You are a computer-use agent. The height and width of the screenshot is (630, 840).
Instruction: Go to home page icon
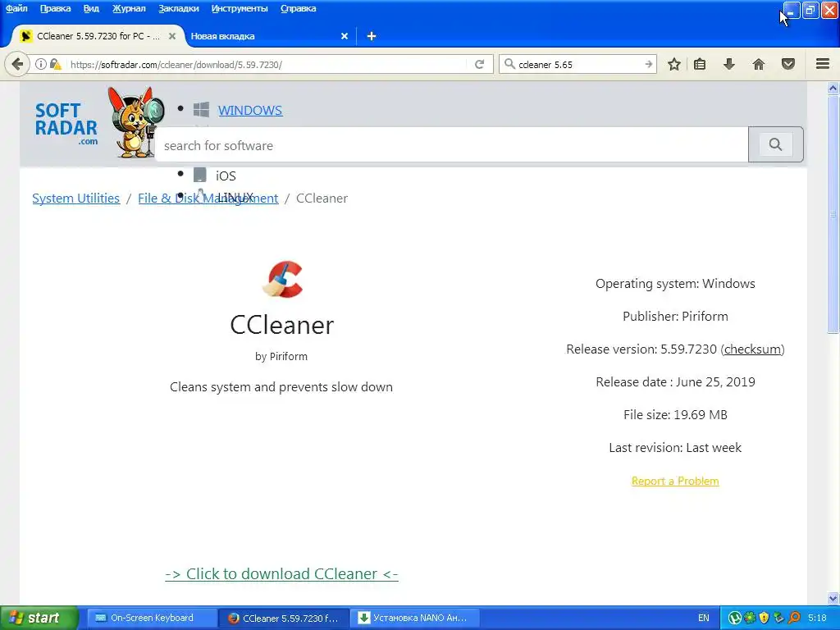(758, 64)
